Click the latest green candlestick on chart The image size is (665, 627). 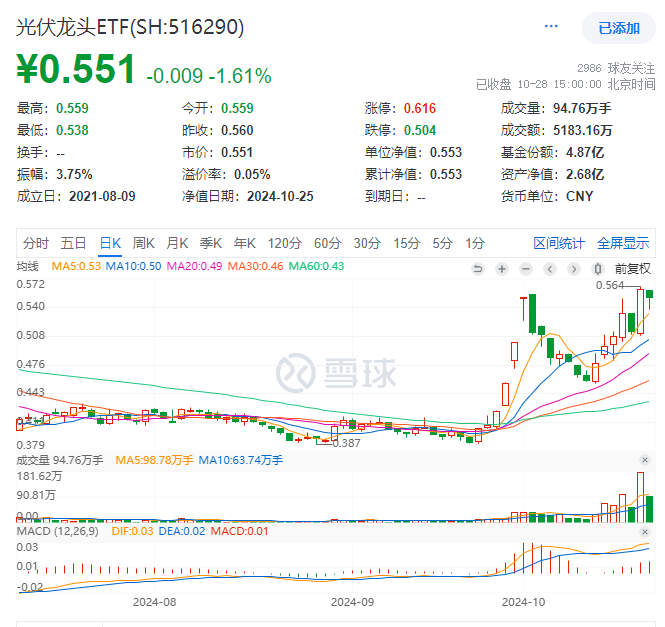point(649,297)
